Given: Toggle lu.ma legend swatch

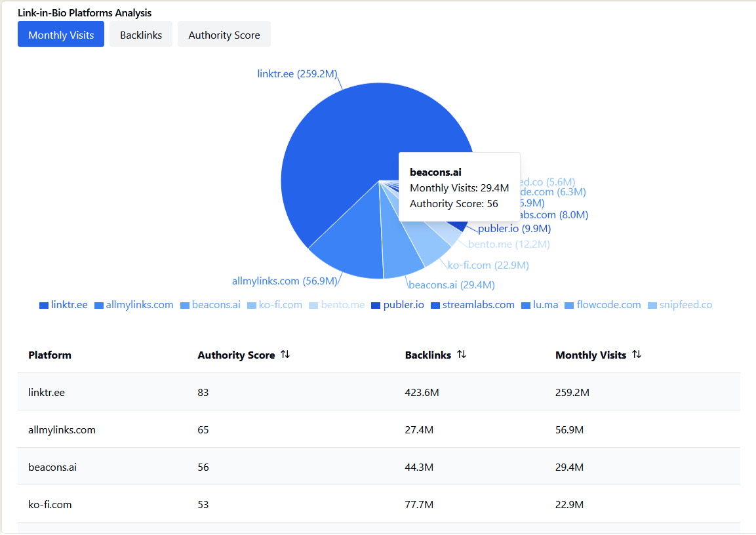Looking at the screenshot, I should click(526, 306).
